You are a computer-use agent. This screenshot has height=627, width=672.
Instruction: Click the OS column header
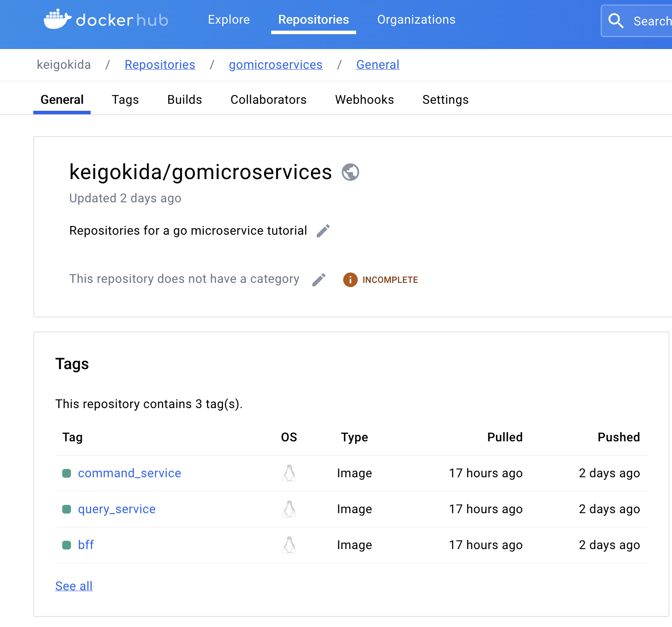coord(289,437)
